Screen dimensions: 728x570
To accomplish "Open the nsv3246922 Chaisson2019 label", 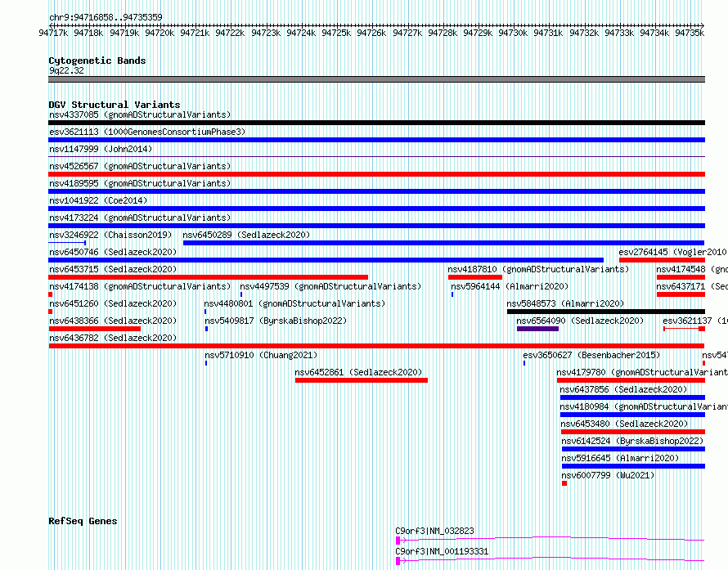I will (110, 235).
